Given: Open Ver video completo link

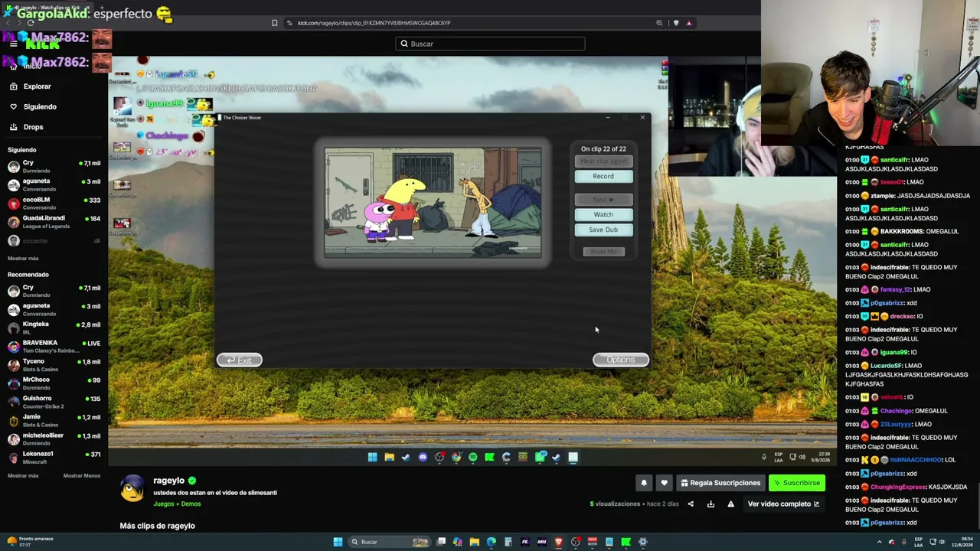Looking at the screenshot, I should [783, 504].
